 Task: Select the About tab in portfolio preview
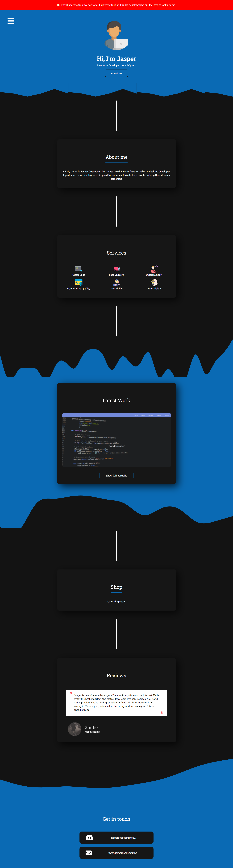(x=143, y=415)
